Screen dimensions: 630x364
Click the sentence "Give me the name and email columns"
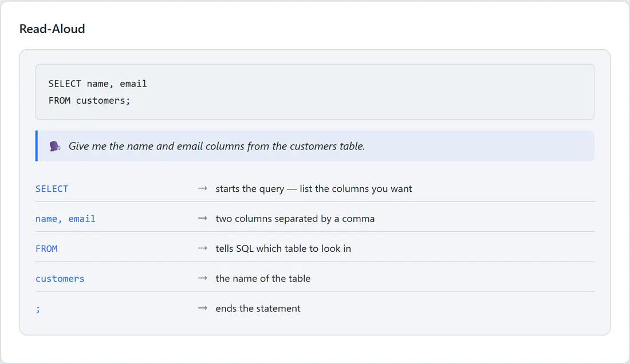coord(216,146)
